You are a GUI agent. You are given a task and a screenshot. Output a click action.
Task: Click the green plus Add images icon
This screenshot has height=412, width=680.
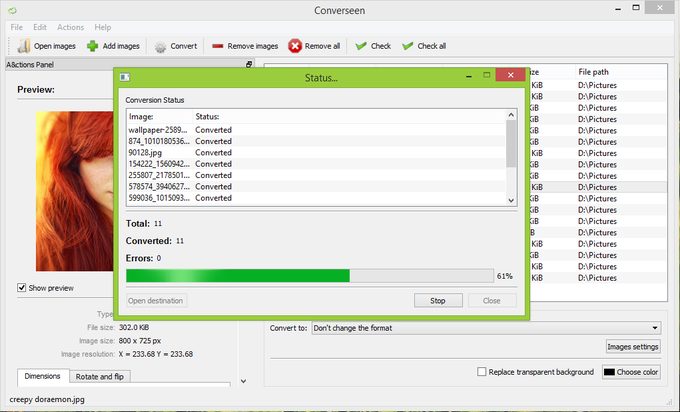(x=92, y=46)
